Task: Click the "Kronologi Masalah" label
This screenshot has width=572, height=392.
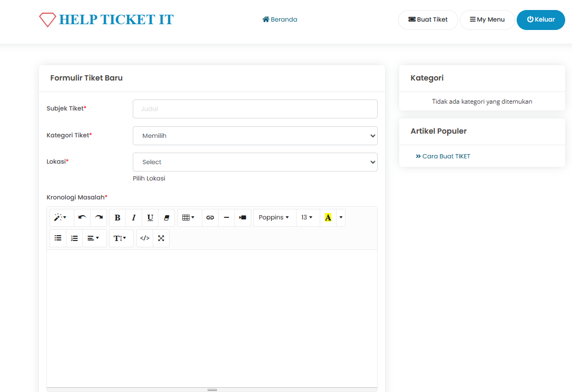Action: click(76, 197)
